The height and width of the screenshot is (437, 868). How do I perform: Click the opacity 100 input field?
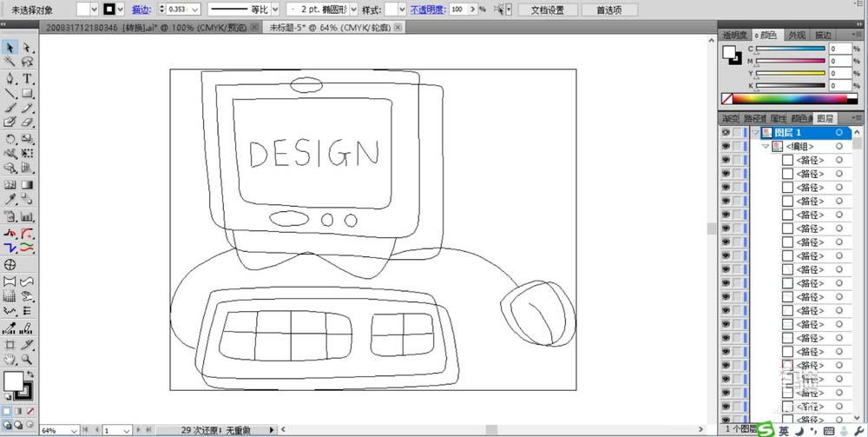[x=458, y=10]
